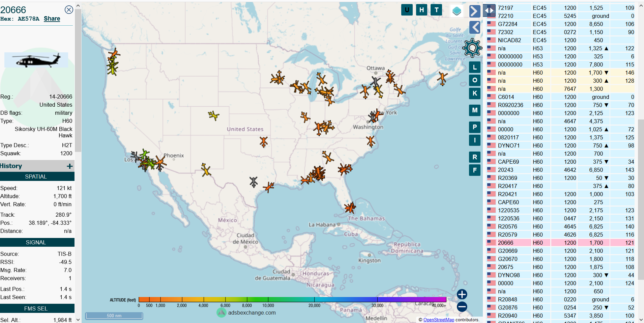Close the 20666 aircraft info panel
644x323 pixels.
coord(69,10)
